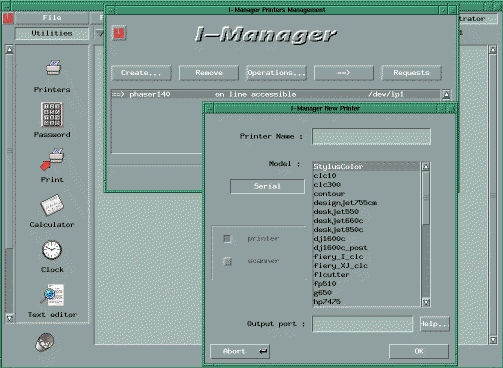Toggle the scanner checkbox

click(227, 261)
